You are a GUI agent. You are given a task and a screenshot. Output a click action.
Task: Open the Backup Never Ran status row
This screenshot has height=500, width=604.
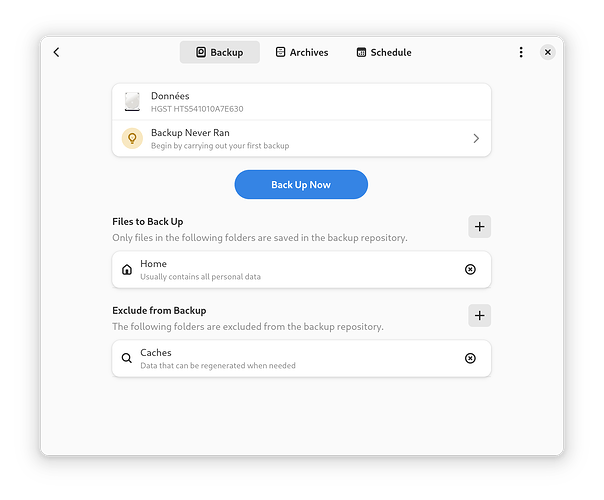click(x=300, y=139)
